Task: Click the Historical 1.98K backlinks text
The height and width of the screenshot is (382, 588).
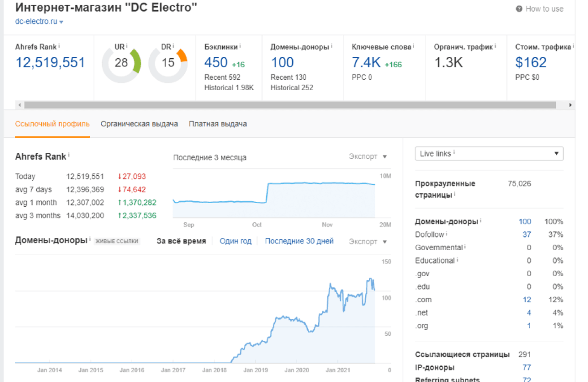Action: [x=229, y=87]
